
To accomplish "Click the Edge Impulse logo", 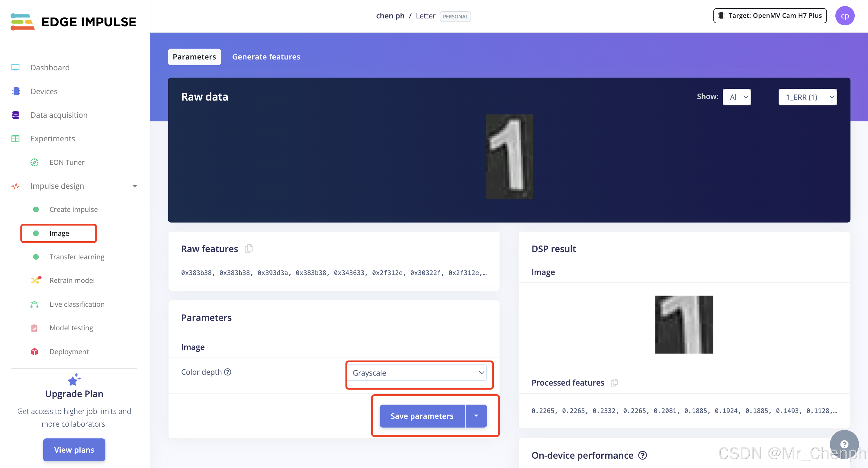I will (x=73, y=22).
